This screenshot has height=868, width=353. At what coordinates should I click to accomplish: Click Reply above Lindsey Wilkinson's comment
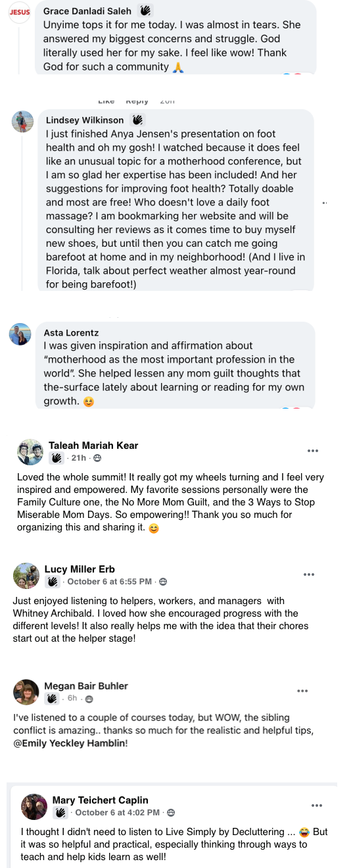(137, 101)
